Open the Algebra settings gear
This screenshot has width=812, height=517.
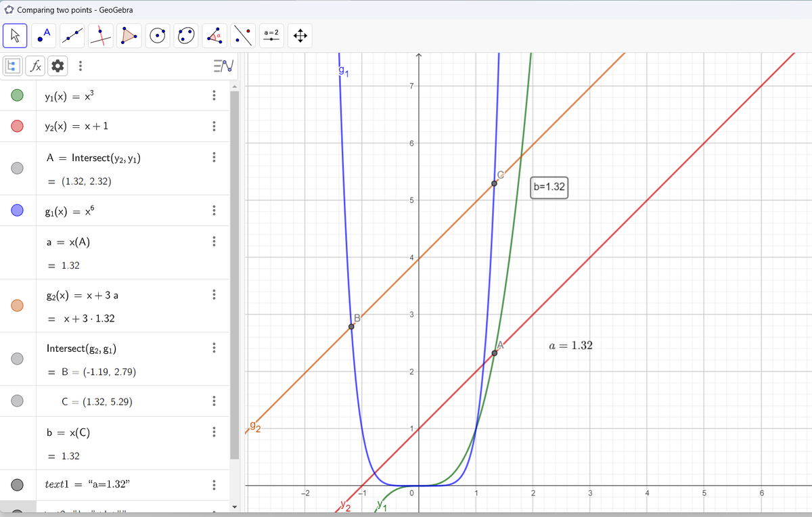(x=58, y=66)
